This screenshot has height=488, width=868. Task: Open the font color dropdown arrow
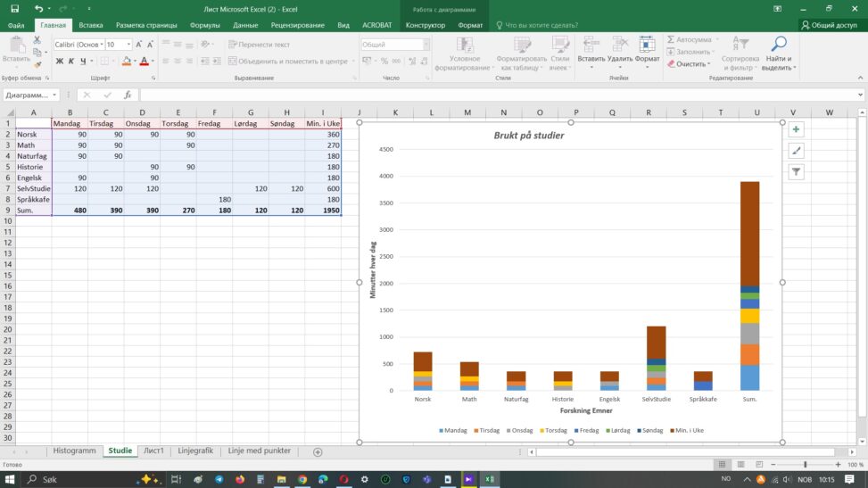[153, 61]
